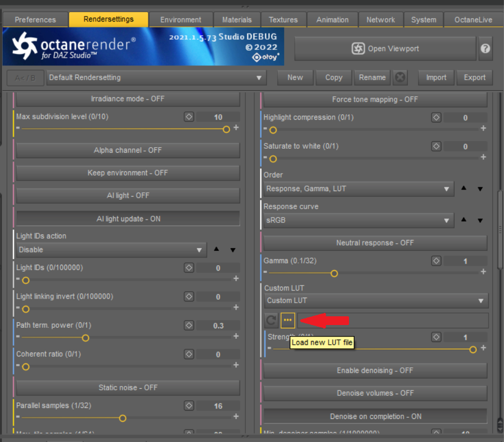This screenshot has height=442, width=504.
Task: Click Parallel samples slider handle
Action: point(123,418)
